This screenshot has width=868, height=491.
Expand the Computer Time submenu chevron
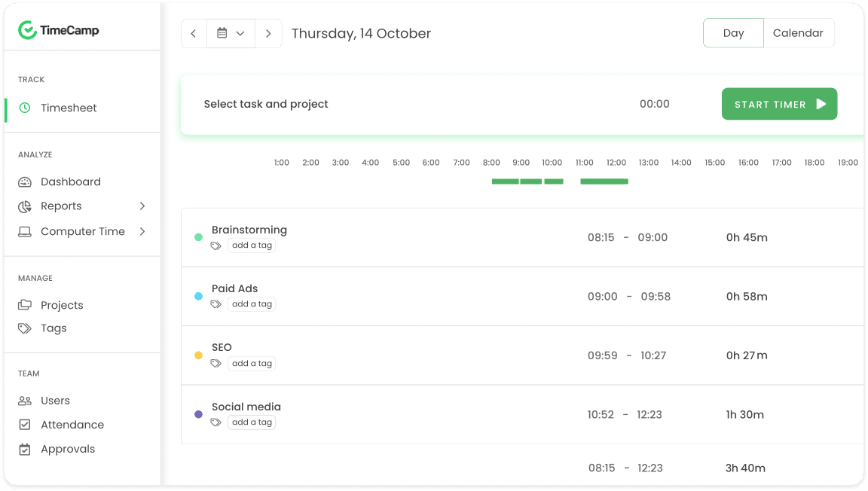[x=143, y=231]
